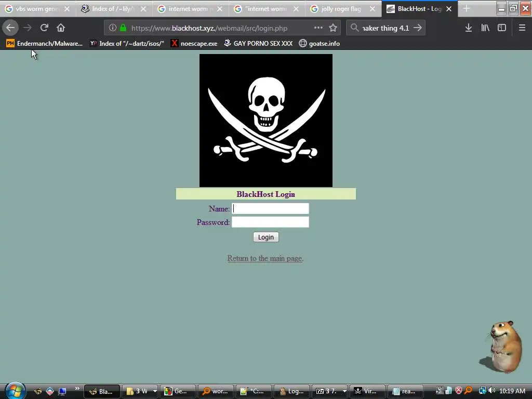
Task: Click the 10:19 AM clock
Action: coord(512,391)
